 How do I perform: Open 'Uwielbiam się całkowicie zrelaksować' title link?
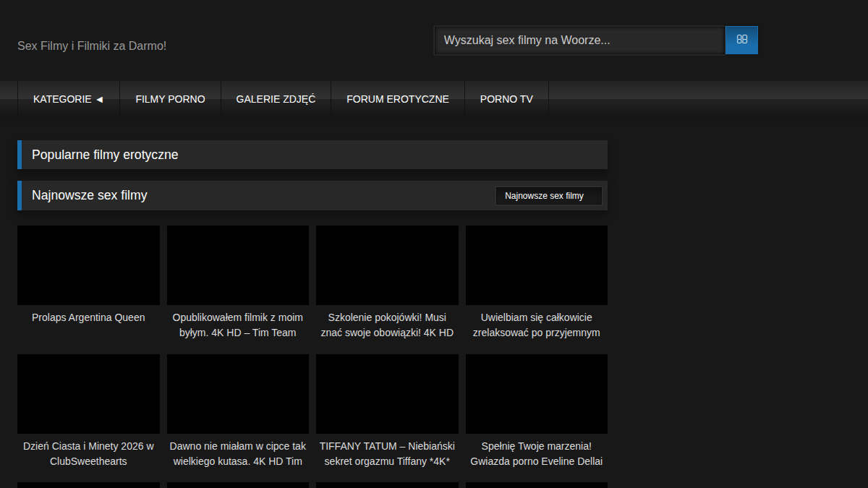(537, 325)
